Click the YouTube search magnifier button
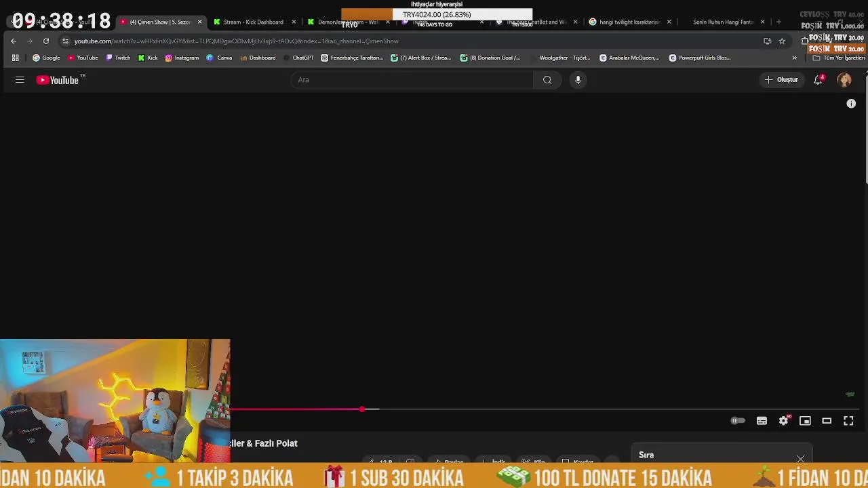 click(x=547, y=80)
